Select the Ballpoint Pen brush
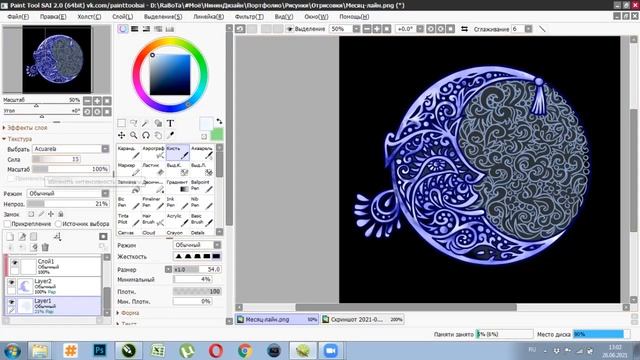 [x=202, y=186]
